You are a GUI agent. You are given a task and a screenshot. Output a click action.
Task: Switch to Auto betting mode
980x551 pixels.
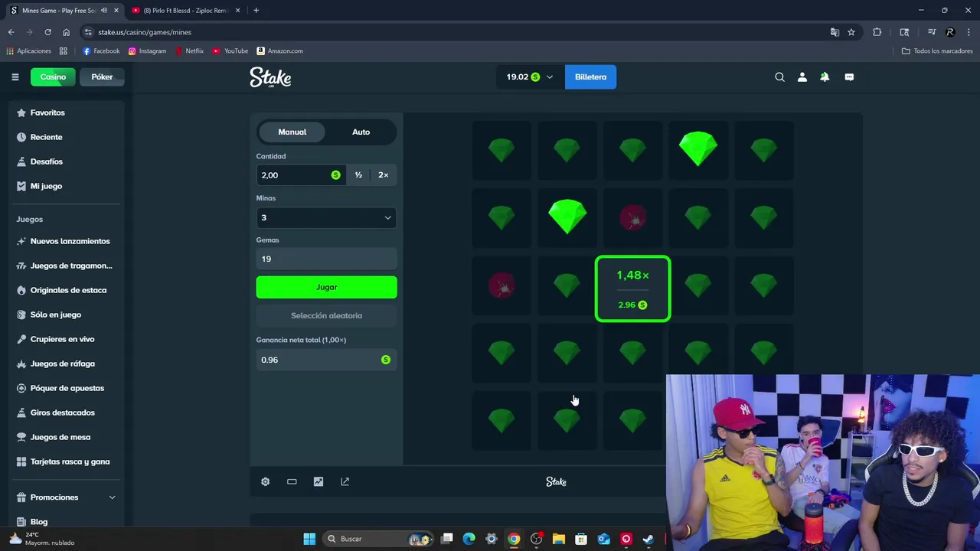[x=361, y=132]
